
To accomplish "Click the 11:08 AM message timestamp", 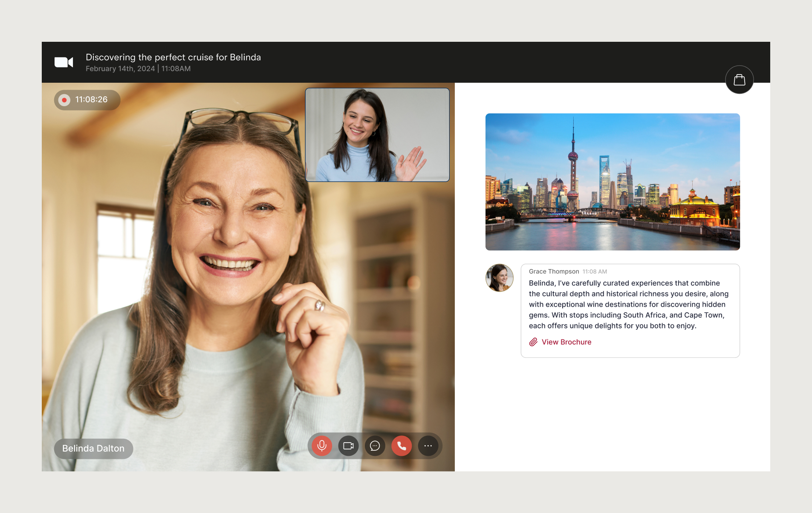I will 595,272.
